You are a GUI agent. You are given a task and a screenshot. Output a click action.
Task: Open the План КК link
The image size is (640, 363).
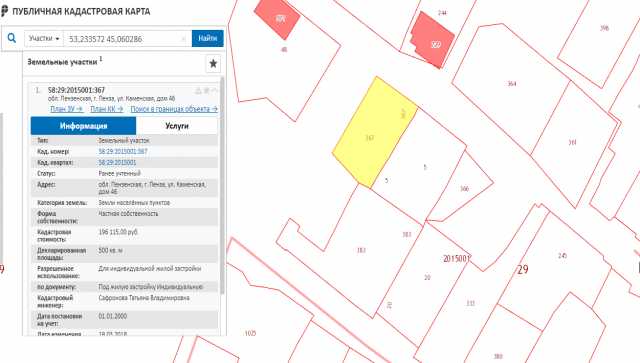click(107, 109)
